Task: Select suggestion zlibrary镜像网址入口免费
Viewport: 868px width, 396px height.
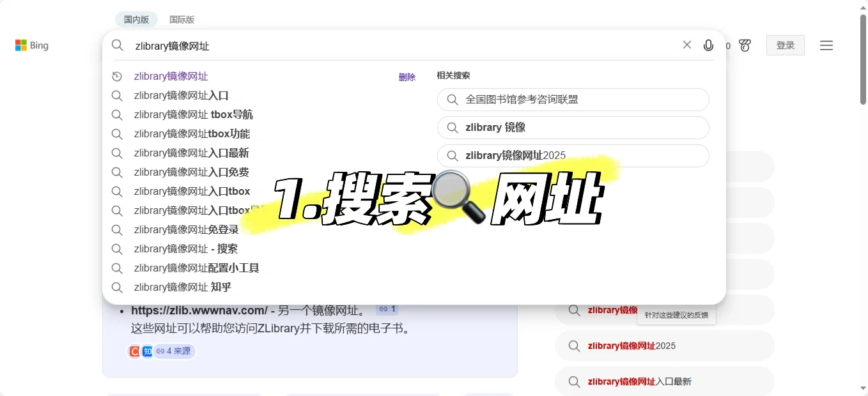Action: (x=191, y=172)
